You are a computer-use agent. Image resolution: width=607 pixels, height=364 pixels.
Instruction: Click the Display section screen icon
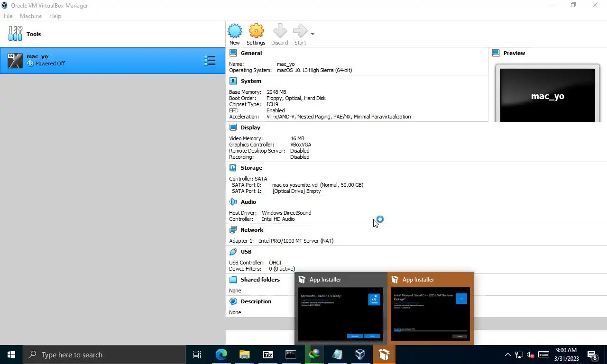(x=233, y=127)
